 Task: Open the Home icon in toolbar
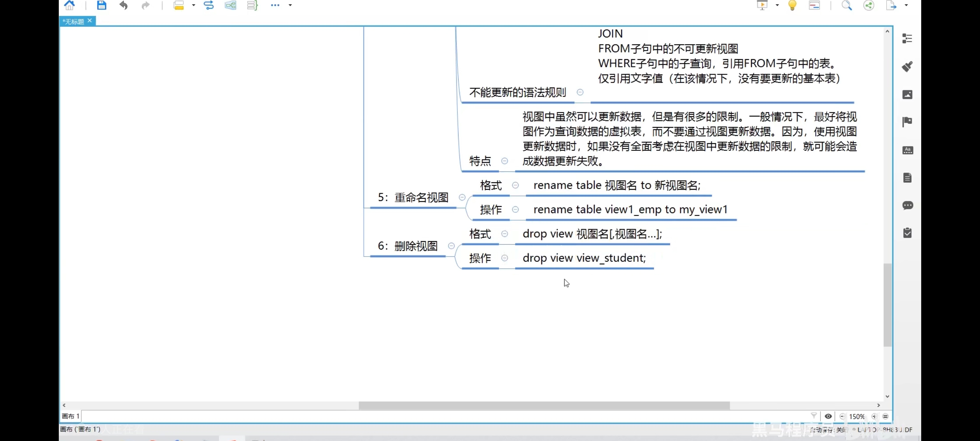coord(69,5)
